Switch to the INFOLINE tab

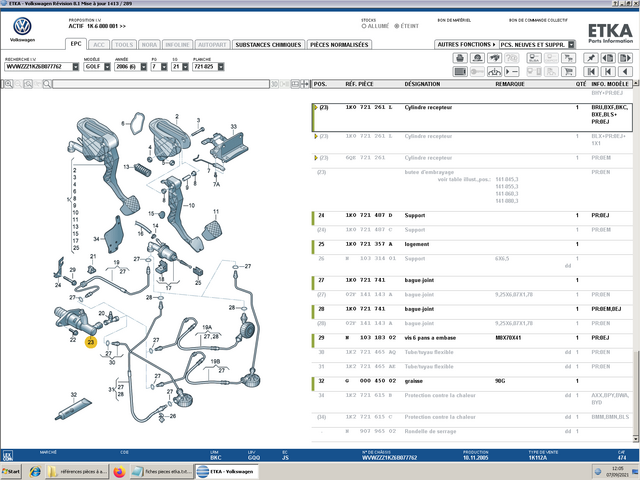pos(177,44)
